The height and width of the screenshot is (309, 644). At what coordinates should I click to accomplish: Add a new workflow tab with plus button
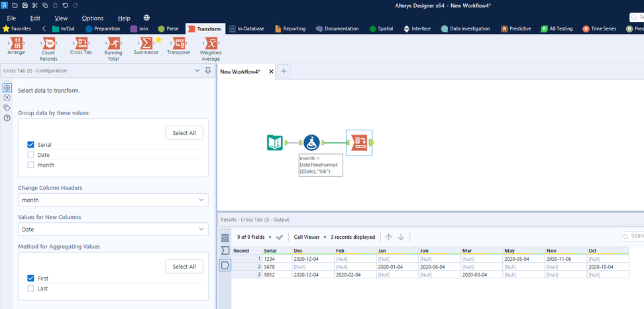(x=284, y=71)
